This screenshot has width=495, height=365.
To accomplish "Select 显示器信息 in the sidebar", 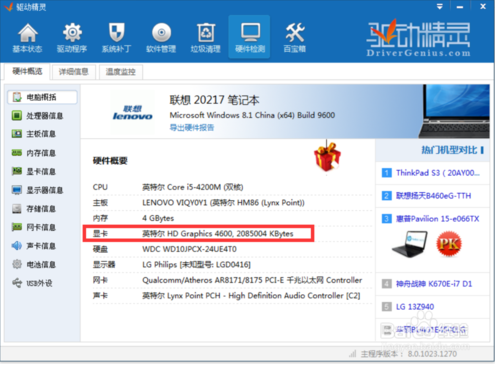I will coord(37,190).
